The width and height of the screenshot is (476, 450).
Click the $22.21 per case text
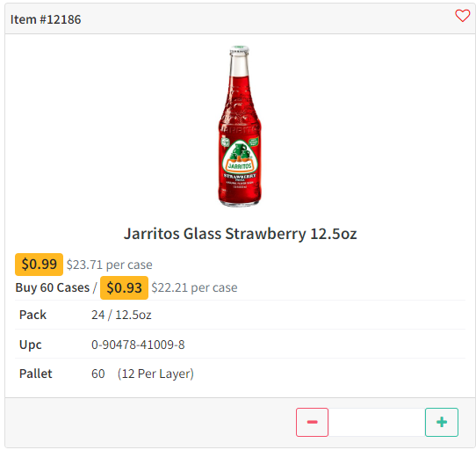coord(194,287)
